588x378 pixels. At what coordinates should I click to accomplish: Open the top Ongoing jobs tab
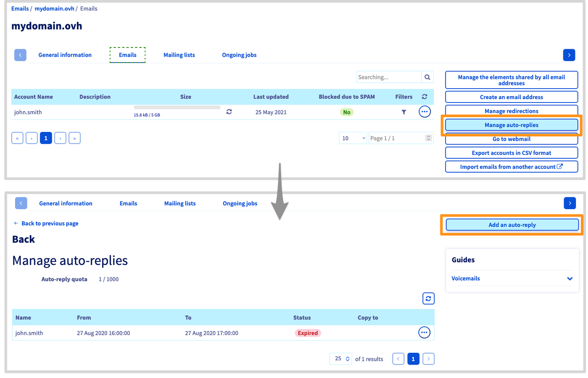coord(239,55)
